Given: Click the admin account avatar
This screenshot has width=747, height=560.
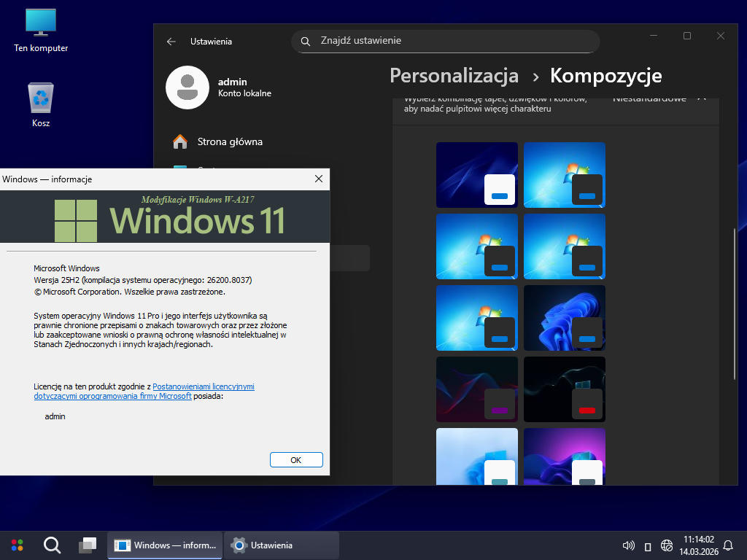Looking at the screenshot, I should pos(187,87).
